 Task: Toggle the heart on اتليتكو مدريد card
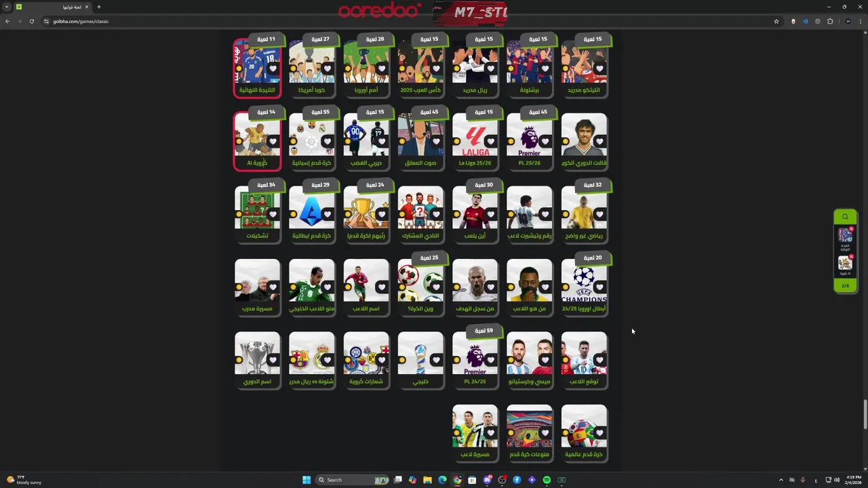(x=599, y=68)
